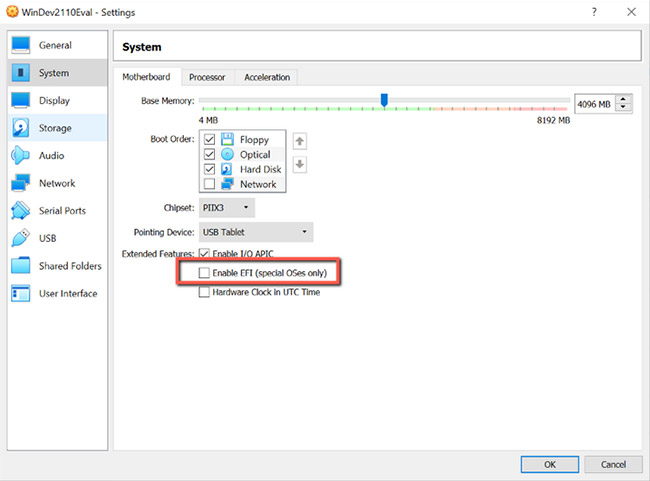Toggle Enable I/O APIC checkbox

click(x=204, y=253)
